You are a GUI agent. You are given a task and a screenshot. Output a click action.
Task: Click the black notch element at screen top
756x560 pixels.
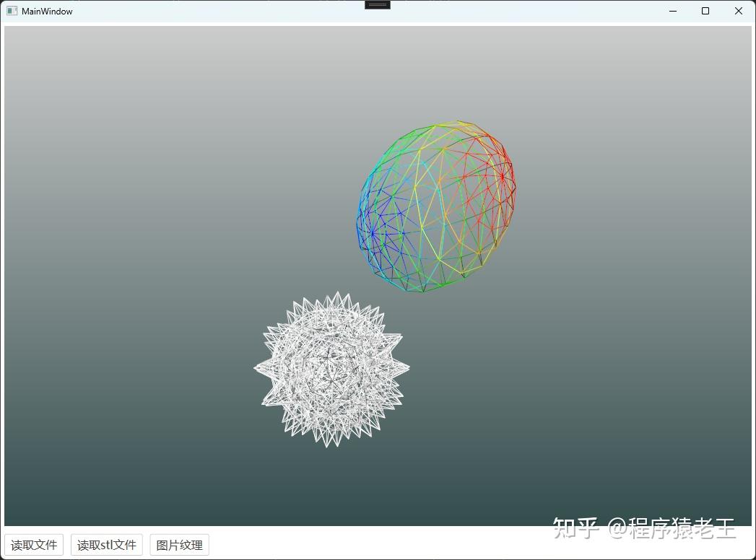377,4
